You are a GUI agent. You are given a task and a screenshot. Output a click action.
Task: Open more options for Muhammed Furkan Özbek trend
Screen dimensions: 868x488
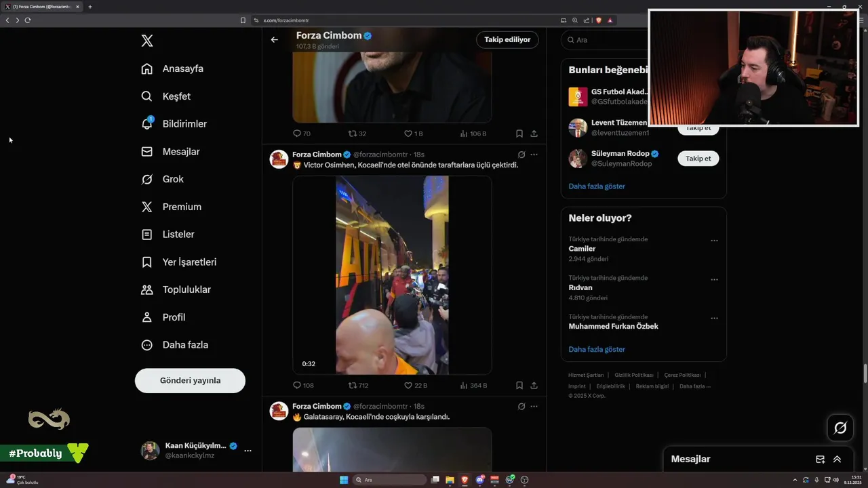(714, 319)
